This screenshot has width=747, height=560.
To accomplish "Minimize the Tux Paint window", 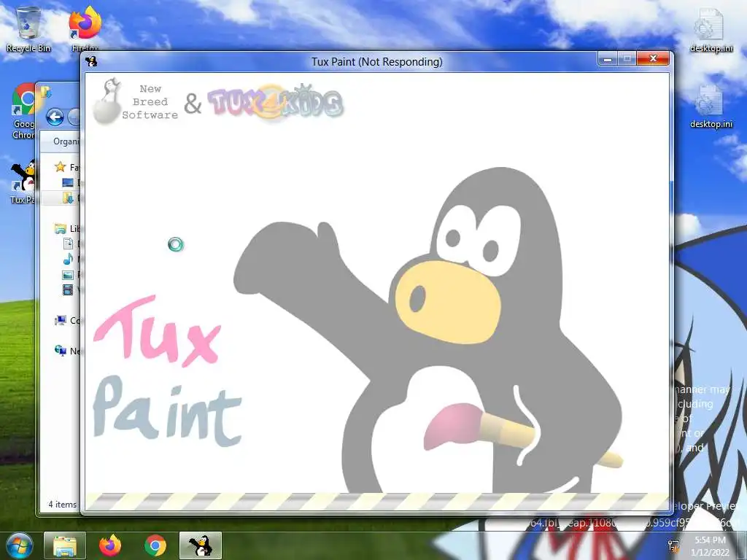I will [x=608, y=59].
